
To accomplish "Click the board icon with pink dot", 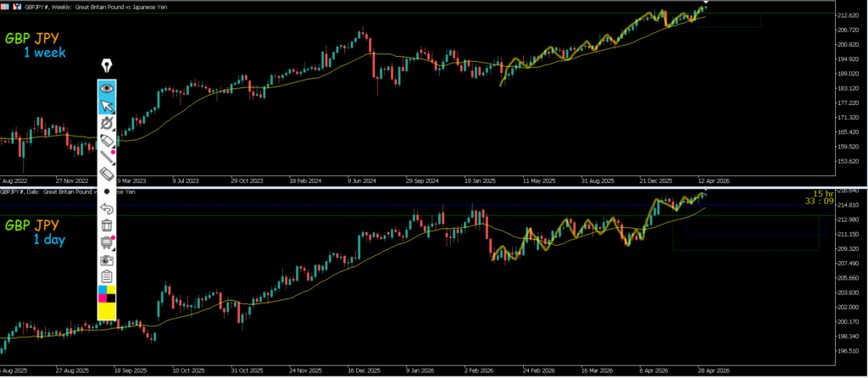I will point(107,242).
